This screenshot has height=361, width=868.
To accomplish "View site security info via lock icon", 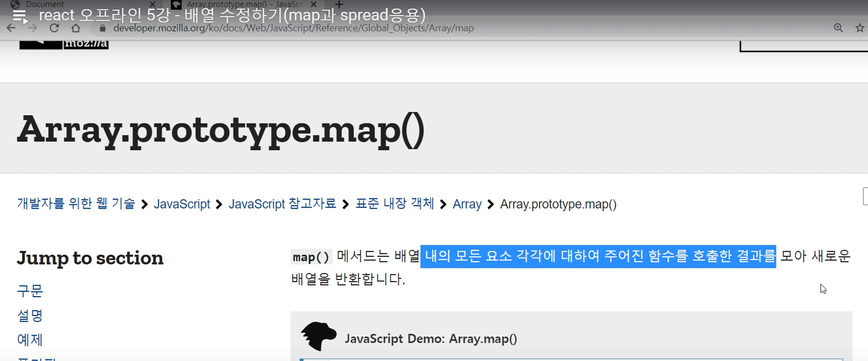I will [103, 28].
